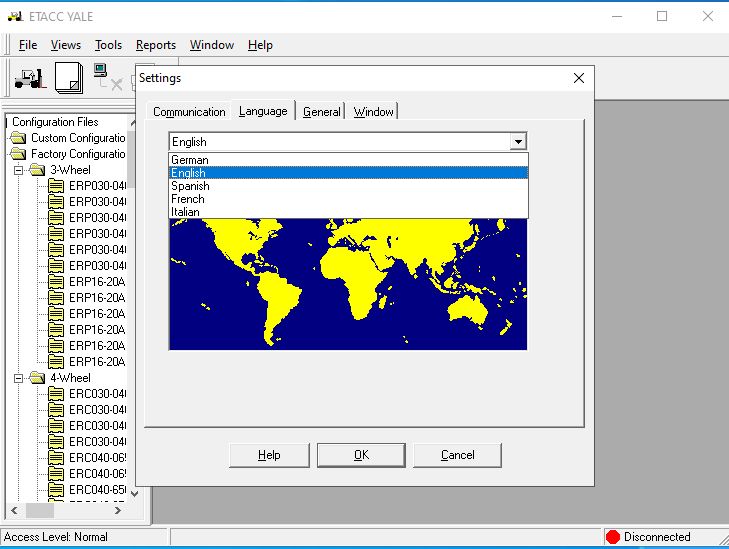
Task: Open the Window tab in Settings
Action: coord(373,112)
